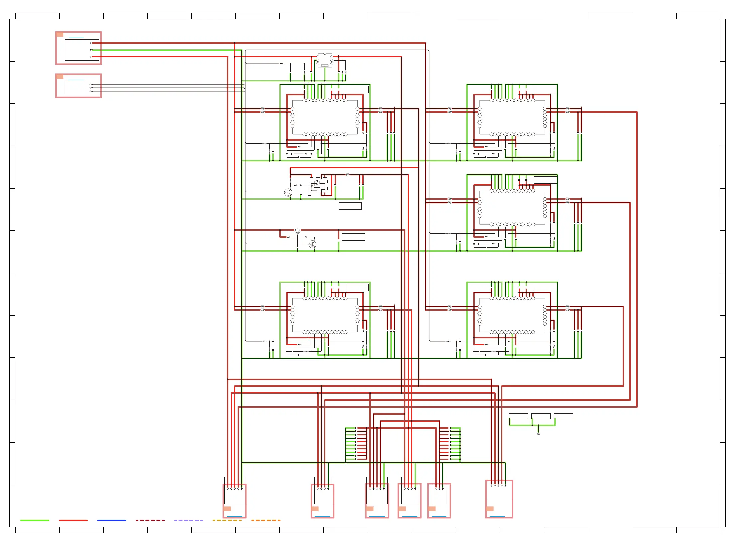Select the dark red dashed legend line
The height and width of the screenshot is (560, 754).
(x=150, y=520)
